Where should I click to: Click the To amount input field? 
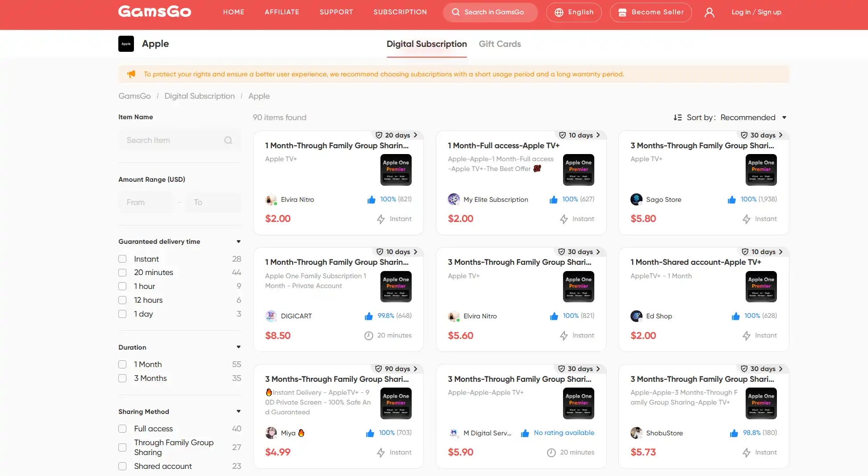point(213,202)
